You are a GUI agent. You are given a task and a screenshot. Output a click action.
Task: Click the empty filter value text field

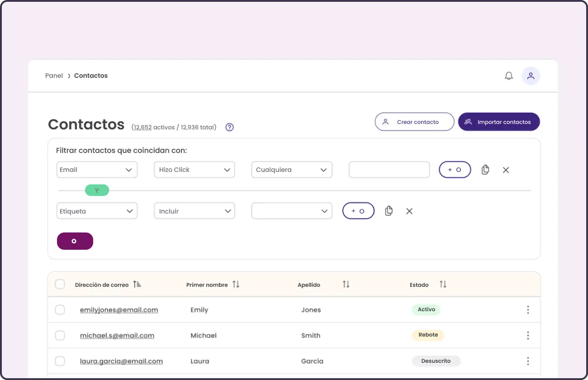(x=389, y=170)
